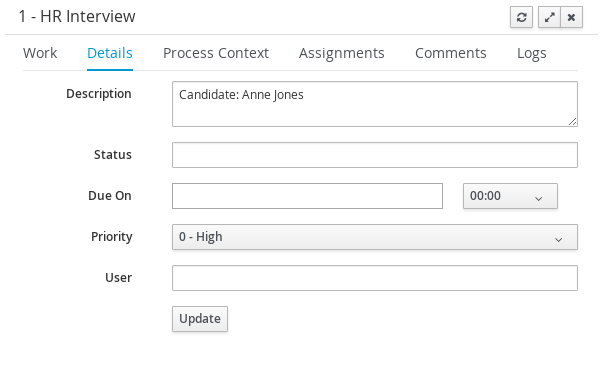
Task: Click the 1 - HR Interview title
Action: coord(77,17)
